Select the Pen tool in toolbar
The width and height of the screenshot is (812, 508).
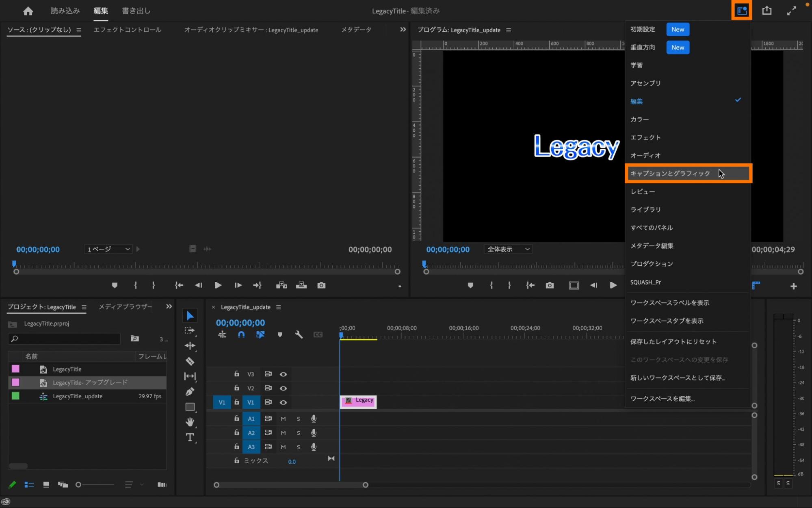point(190,392)
